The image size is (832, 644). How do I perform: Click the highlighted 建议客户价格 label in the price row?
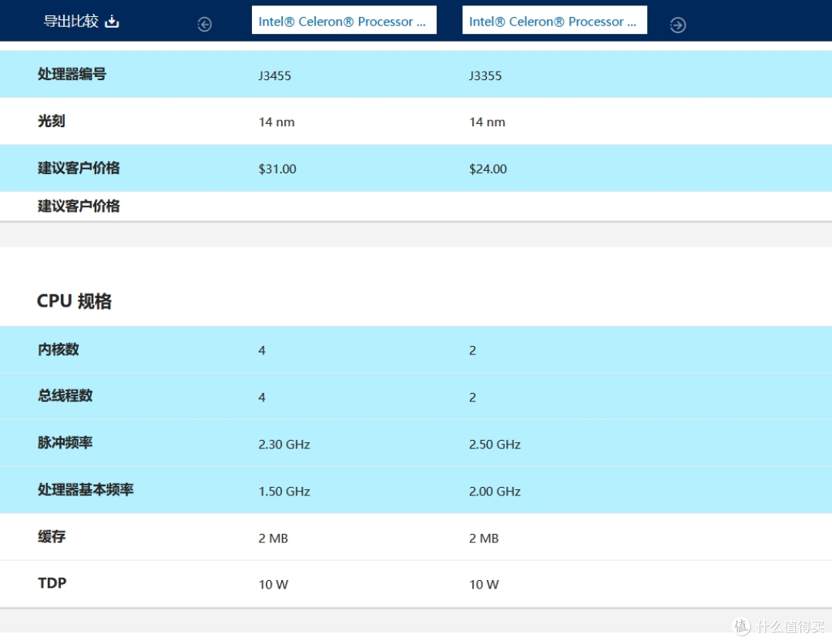click(x=79, y=168)
